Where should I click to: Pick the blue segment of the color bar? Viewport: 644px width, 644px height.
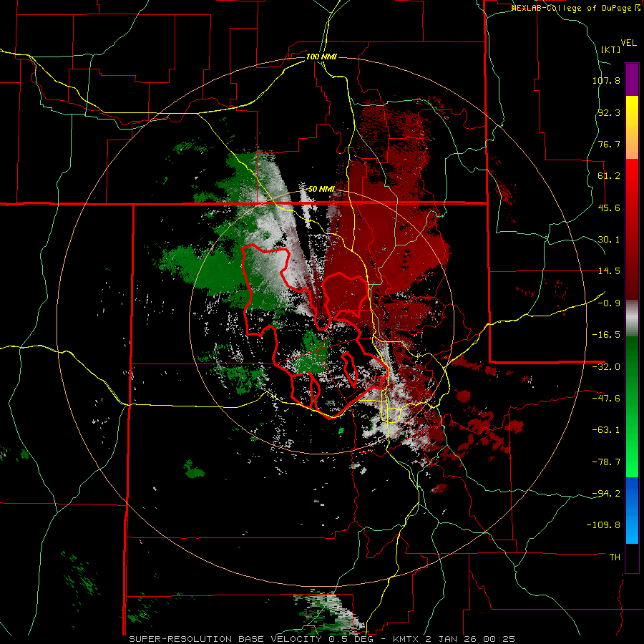(x=632, y=510)
